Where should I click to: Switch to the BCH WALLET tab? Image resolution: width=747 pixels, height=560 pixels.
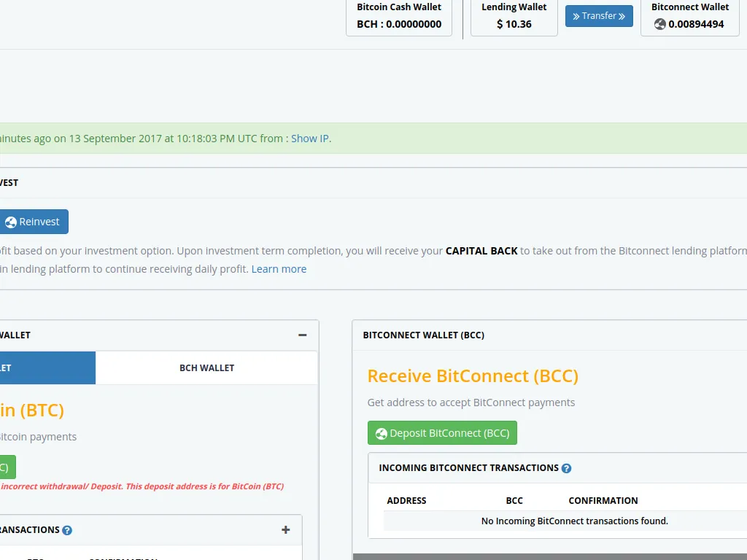(x=206, y=367)
